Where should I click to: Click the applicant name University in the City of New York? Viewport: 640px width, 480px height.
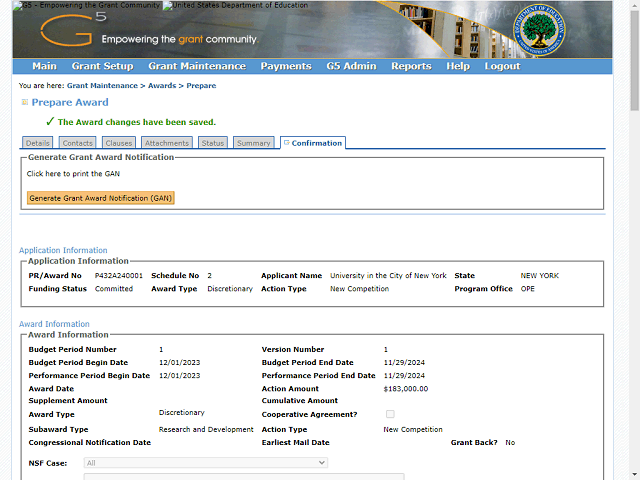point(388,276)
